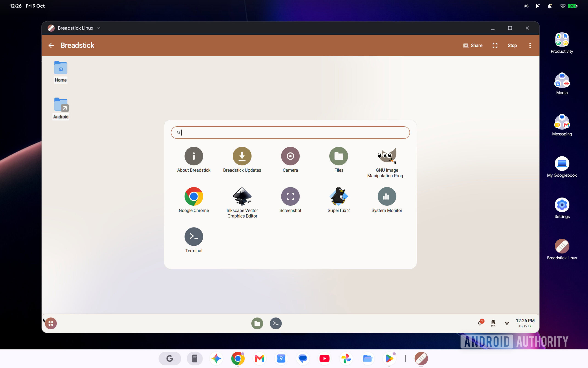Go back using the Breadstick back arrow
This screenshot has height=368, width=588.
coord(51,45)
